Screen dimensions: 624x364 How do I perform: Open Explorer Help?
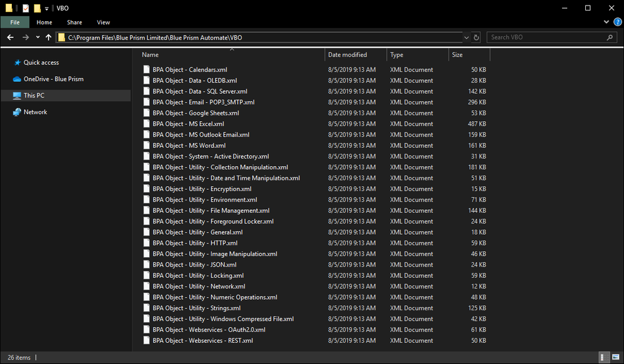tap(618, 22)
